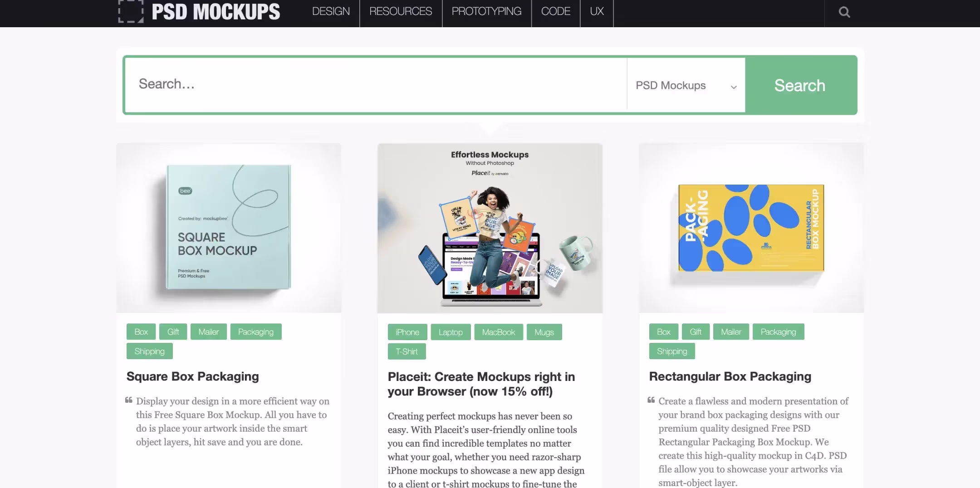Select the Mugs tag
Image resolution: width=980 pixels, height=488 pixels.
click(544, 332)
